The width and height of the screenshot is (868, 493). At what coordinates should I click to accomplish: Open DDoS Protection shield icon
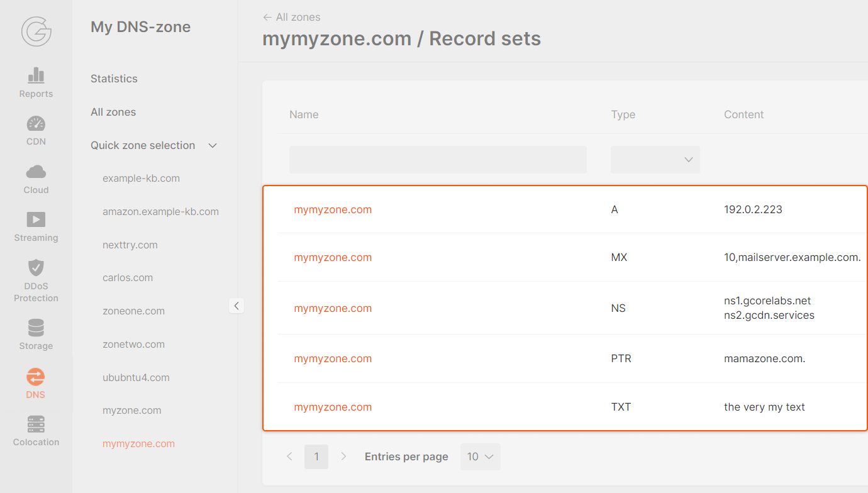36,267
